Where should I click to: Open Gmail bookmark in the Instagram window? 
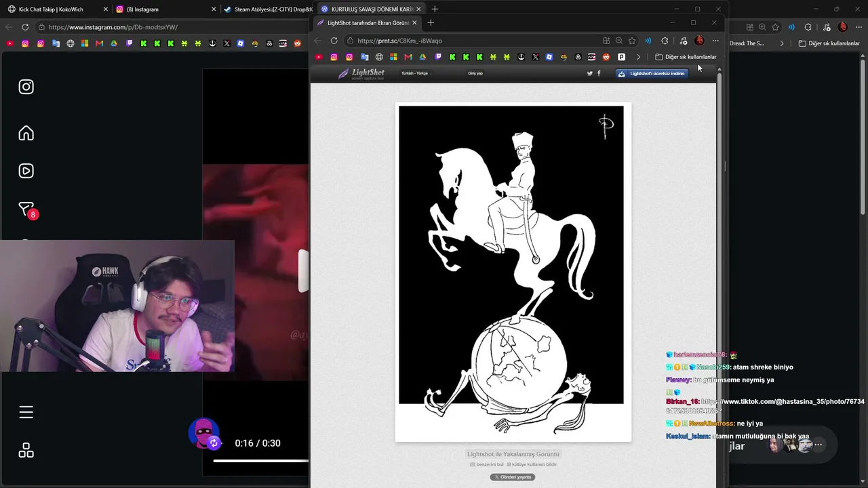pyautogui.click(x=99, y=43)
